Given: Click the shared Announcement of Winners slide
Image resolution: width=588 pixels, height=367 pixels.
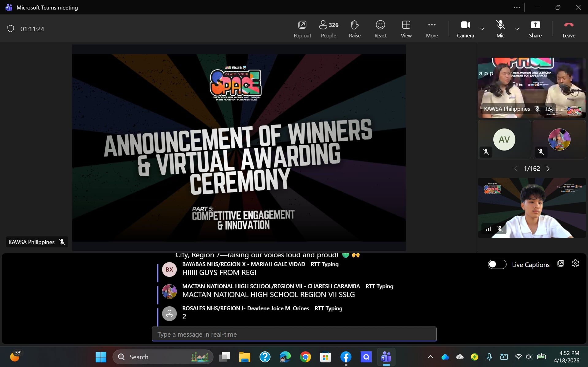Looking at the screenshot, I should coord(239,148).
